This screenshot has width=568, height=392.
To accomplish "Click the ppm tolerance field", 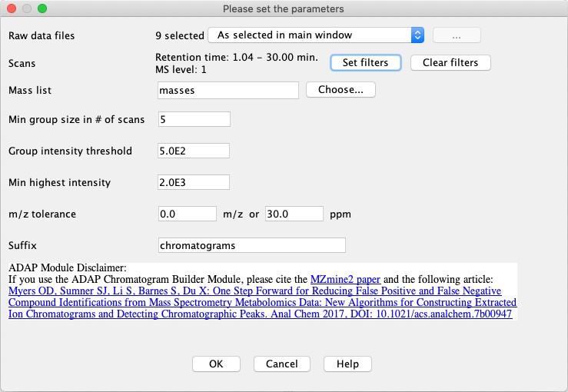I will point(294,214).
